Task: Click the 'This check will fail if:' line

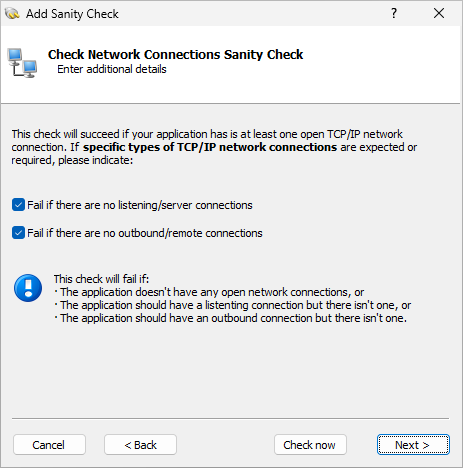Action: click(x=101, y=279)
